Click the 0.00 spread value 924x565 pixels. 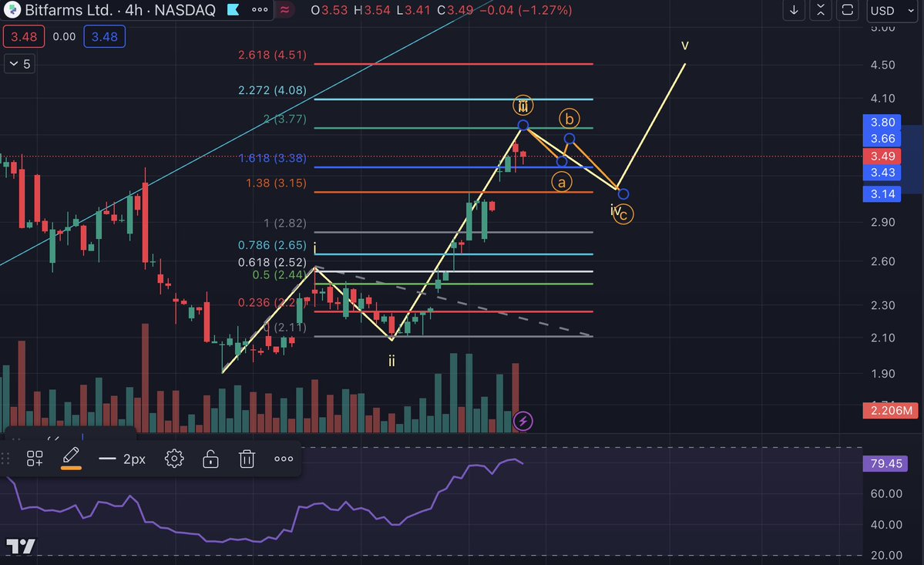click(64, 36)
